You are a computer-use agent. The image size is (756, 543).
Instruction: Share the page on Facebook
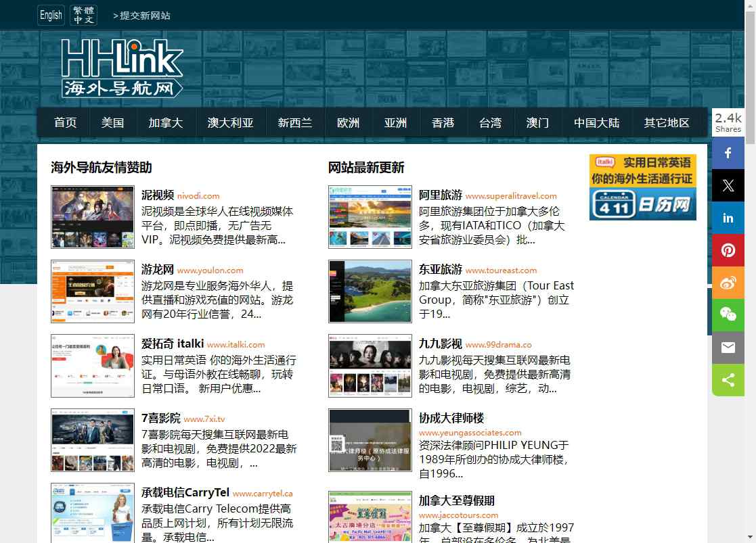728,153
